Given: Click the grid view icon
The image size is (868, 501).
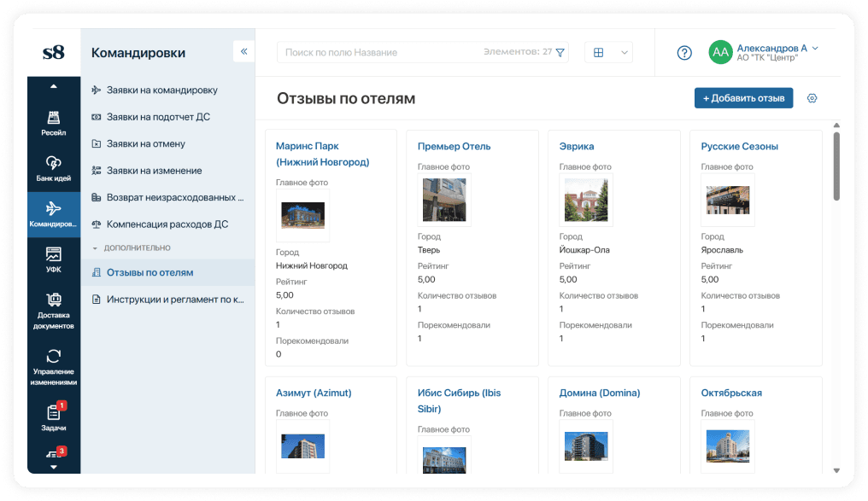Looking at the screenshot, I should [598, 53].
